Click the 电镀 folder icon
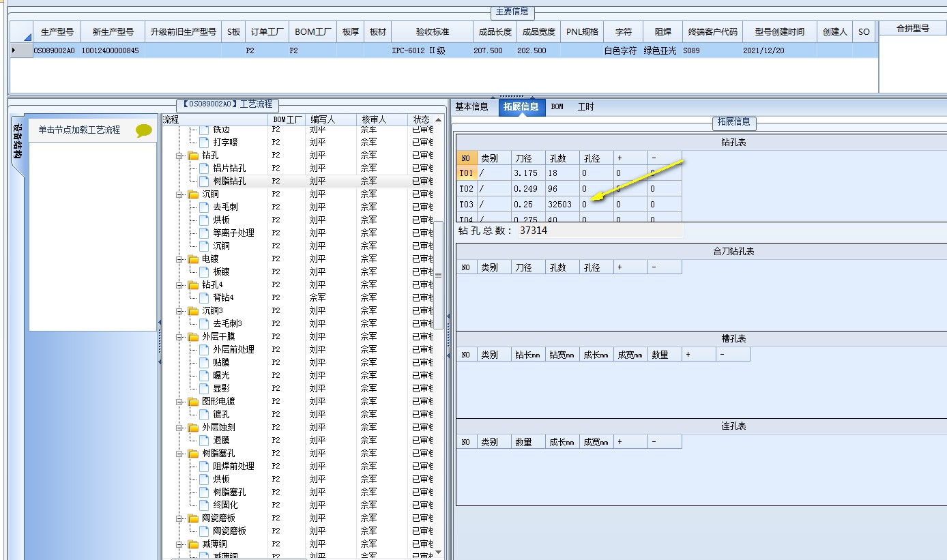The height and width of the screenshot is (560, 947). pyautogui.click(x=193, y=259)
